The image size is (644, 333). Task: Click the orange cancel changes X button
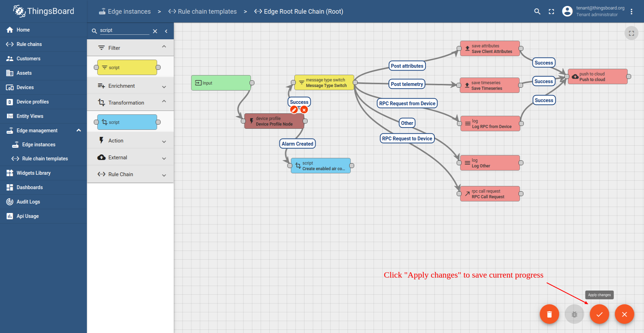pyautogui.click(x=624, y=314)
